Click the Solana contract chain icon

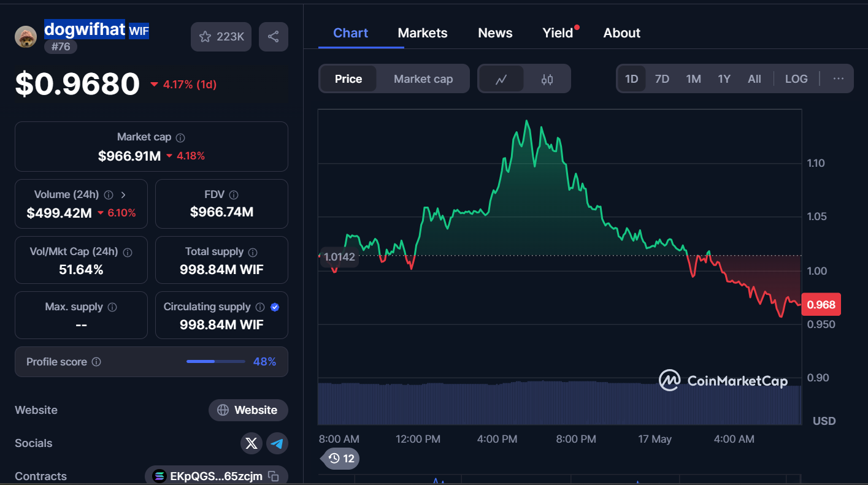(159, 476)
